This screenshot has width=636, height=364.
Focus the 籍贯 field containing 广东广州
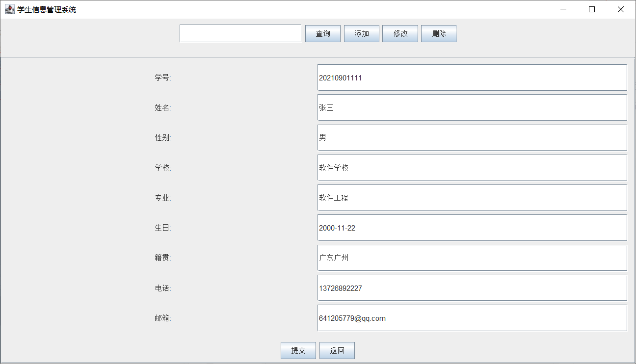pyautogui.click(x=472, y=258)
